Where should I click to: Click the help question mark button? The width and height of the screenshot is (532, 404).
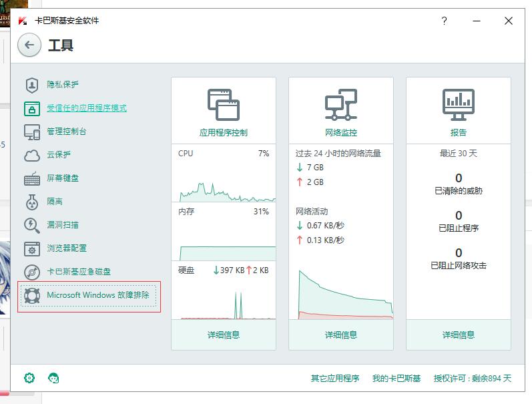click(x=444, y=21)
